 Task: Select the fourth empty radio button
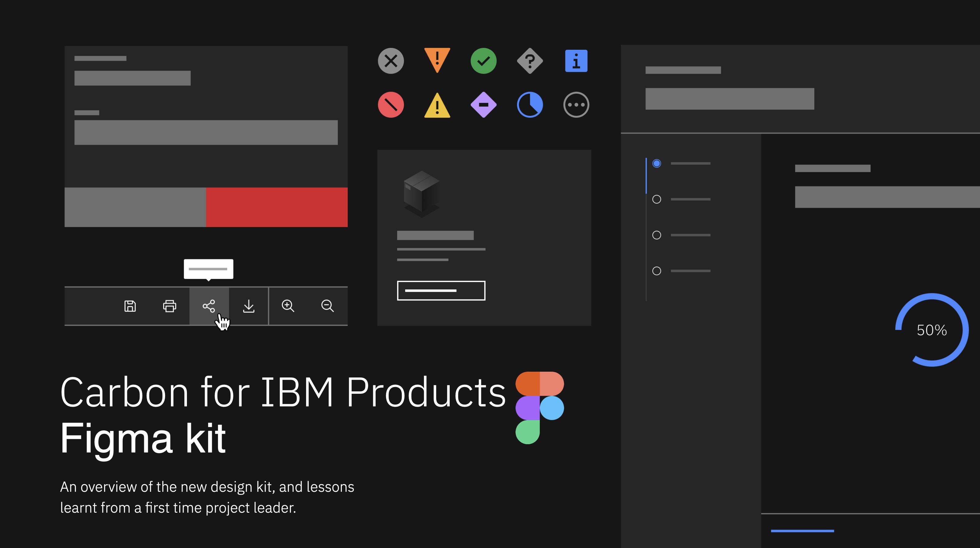click(657, 271)
